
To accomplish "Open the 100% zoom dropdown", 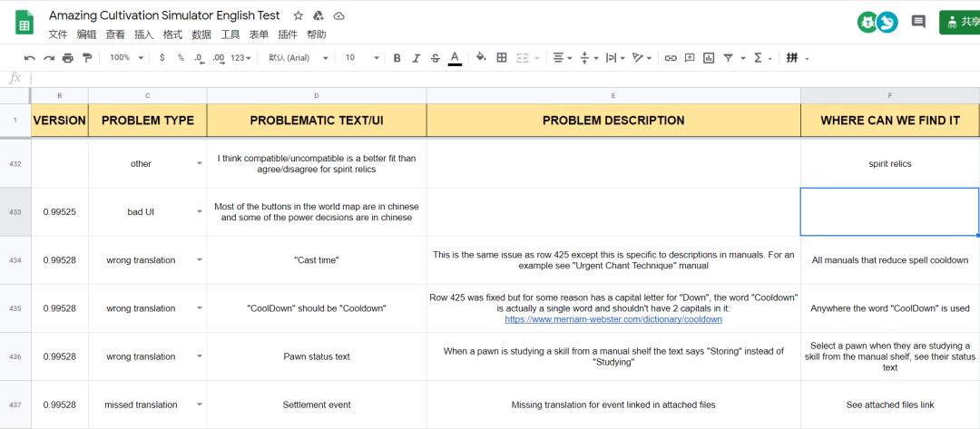I will coord(126,58).
